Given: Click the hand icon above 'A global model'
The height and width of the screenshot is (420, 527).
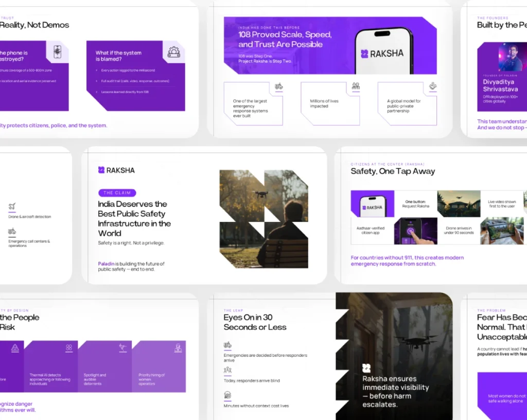Looking at the screenshot, I should [x=433, y=86].
